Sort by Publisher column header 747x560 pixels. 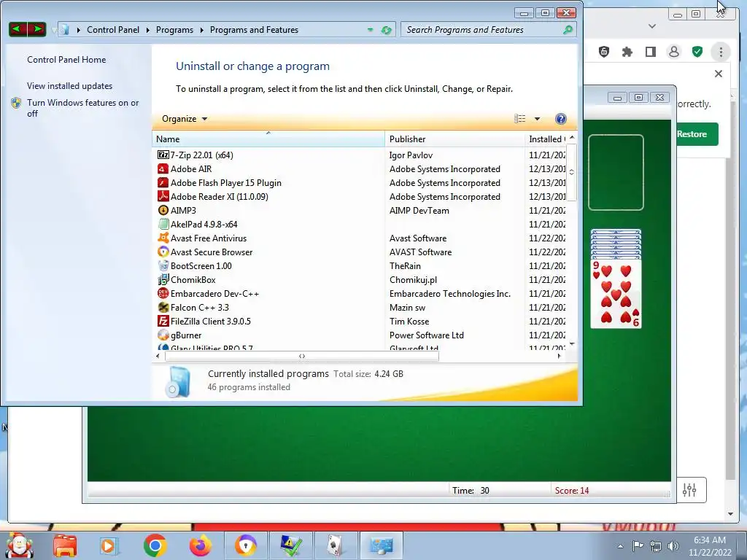[454, 139]
